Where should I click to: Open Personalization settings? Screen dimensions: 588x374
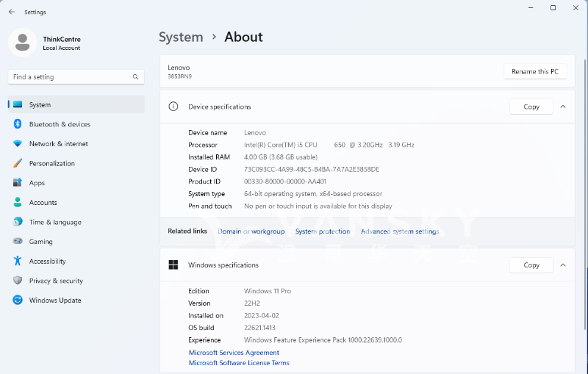pyautogui.click(x=76, y=163)
